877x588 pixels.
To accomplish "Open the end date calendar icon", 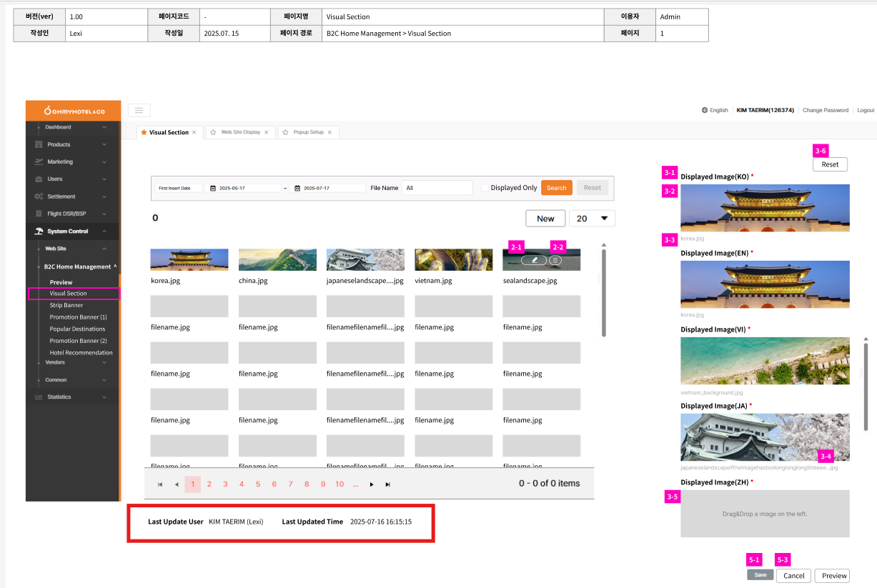I will (x=297, y=189).
